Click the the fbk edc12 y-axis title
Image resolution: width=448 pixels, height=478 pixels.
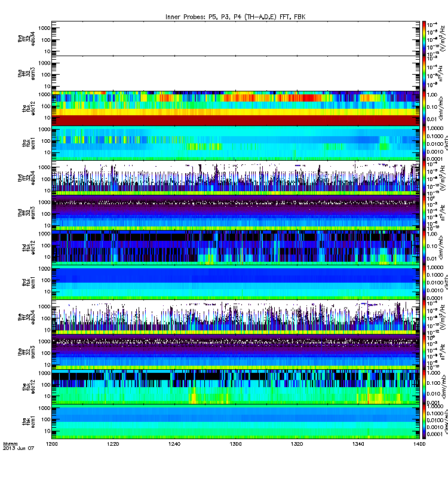29,387
